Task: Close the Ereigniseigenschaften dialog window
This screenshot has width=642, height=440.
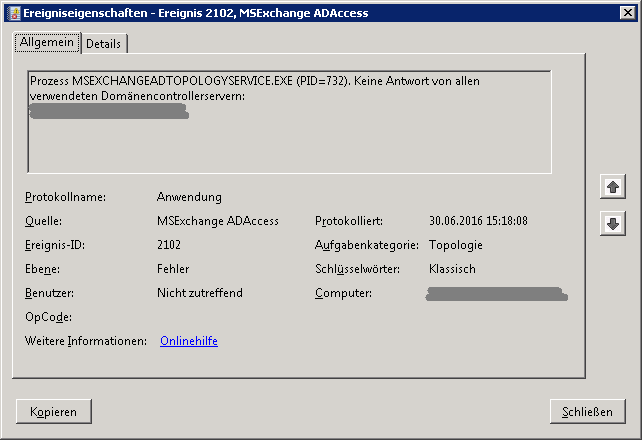Action: click(627, 13)
